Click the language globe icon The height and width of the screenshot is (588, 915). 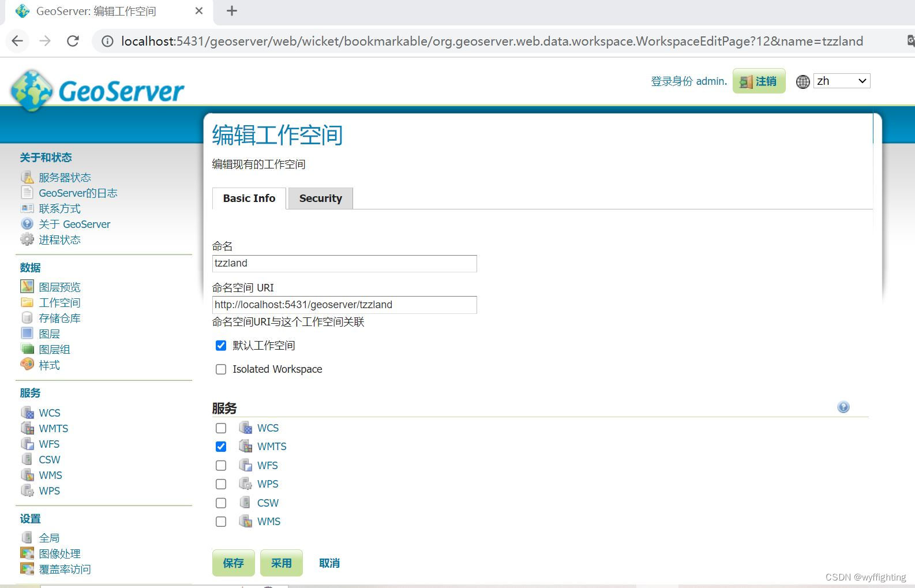(x=802, y=81)
